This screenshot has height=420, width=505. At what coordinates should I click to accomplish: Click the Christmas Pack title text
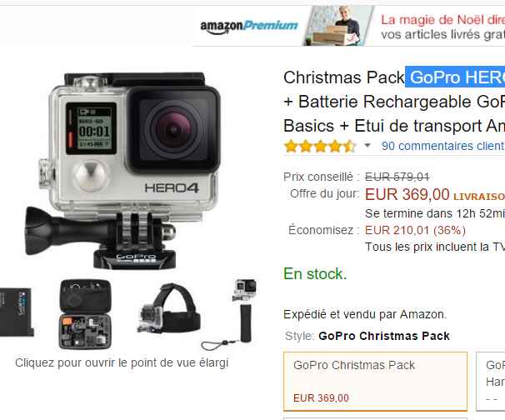pyautogui.click(x=344, y=77)
